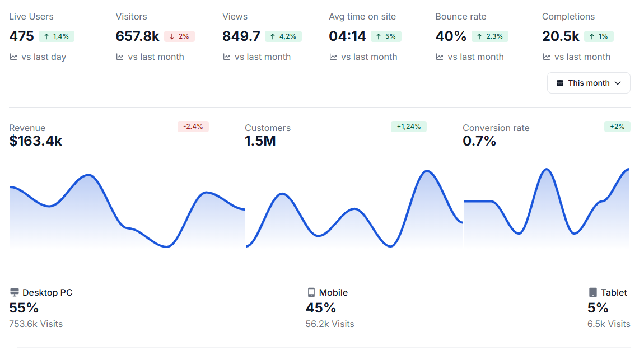Open the -2.4% change selector on Revenue

coord(193,126)
